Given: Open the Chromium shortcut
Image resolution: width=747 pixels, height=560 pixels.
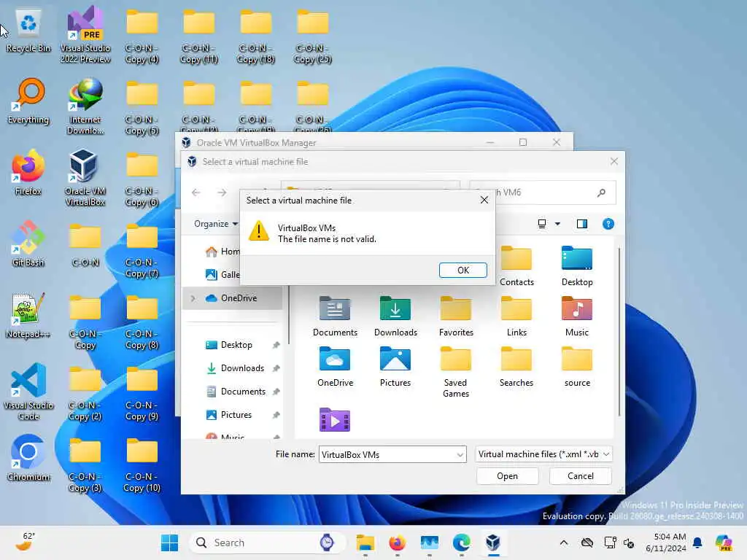Looking at the screenshot, I should pyautogui.click(x=28, y=459).
